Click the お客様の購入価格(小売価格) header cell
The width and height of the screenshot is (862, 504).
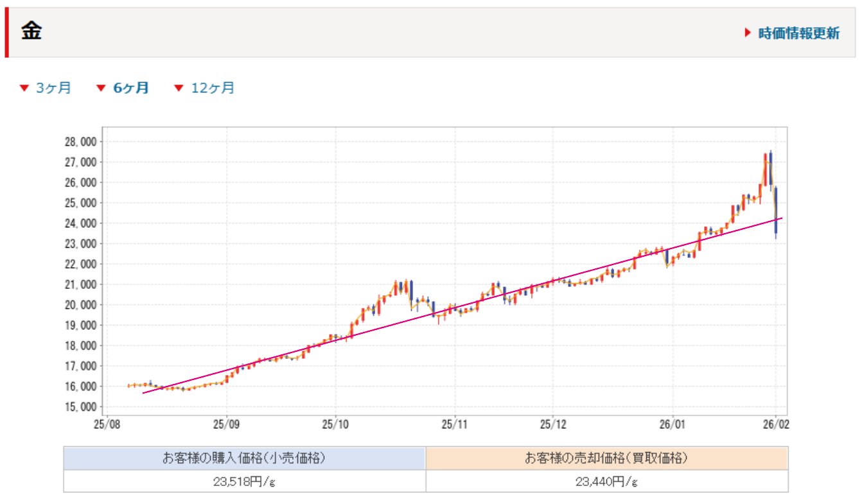click(x=244, y=458)
